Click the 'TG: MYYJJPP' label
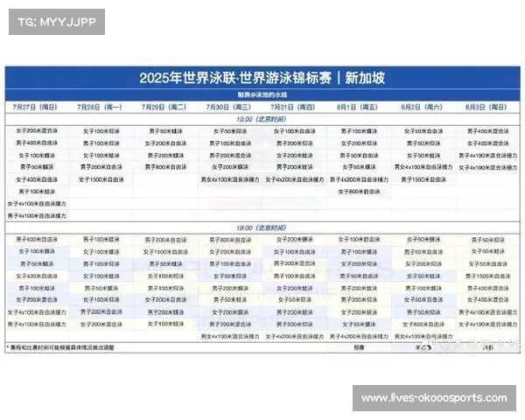The height and width of the screenshot is (420, 525). [57, 22]
